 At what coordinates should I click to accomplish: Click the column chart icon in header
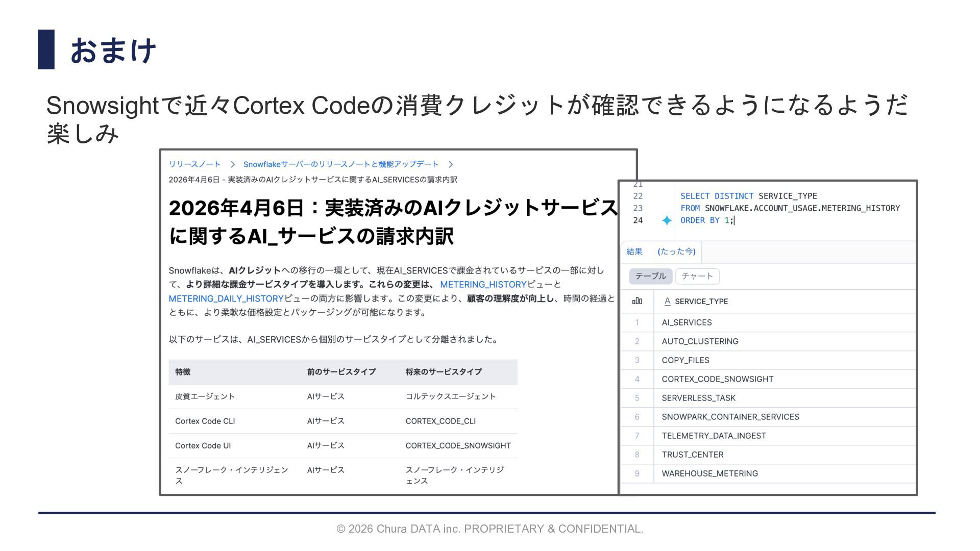pos(637,301)
